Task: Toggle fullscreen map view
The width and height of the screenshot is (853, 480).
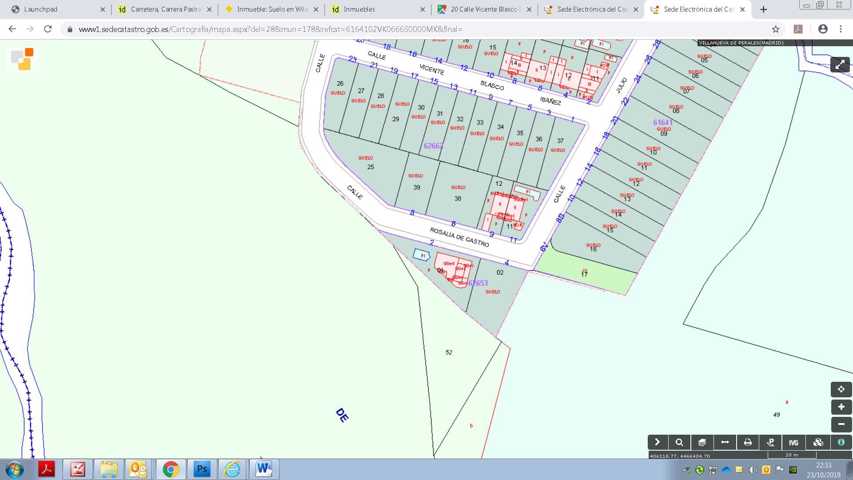Action: (x=840, y=65)
